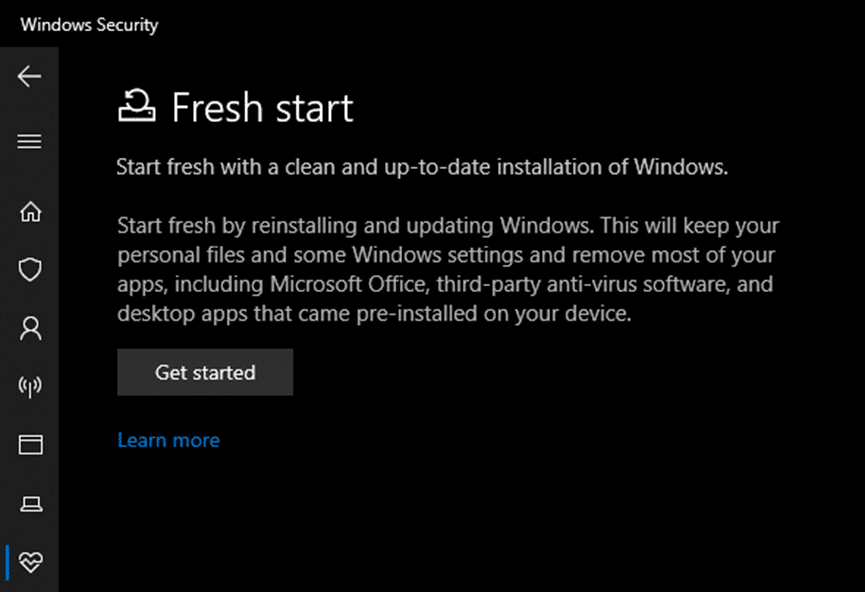
Task: Open the hamburger navigation menu
Action: [30, 142]
